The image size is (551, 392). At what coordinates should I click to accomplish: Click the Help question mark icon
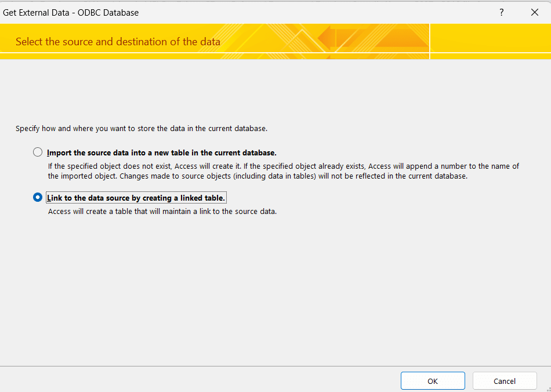tap(501, 12)
